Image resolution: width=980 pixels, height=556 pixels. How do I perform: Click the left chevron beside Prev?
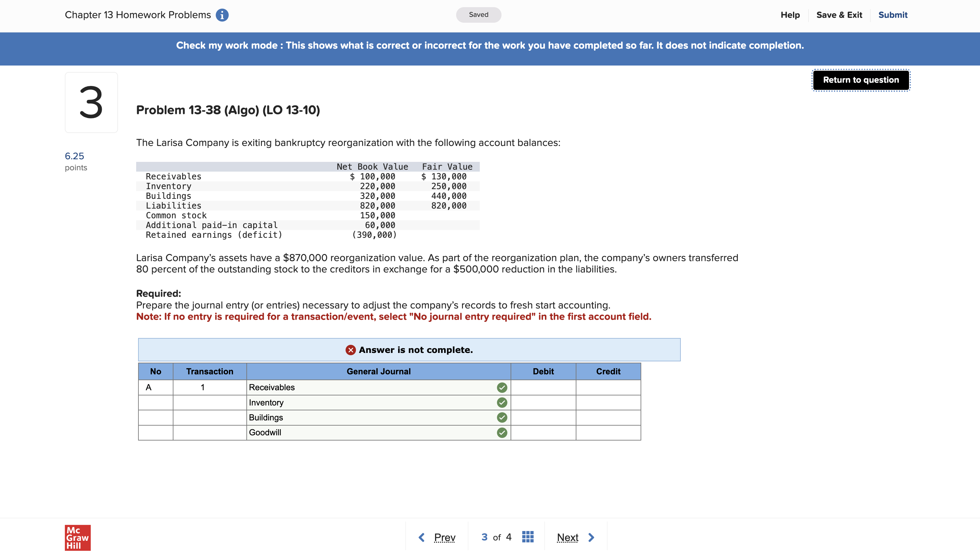point(422,537)
